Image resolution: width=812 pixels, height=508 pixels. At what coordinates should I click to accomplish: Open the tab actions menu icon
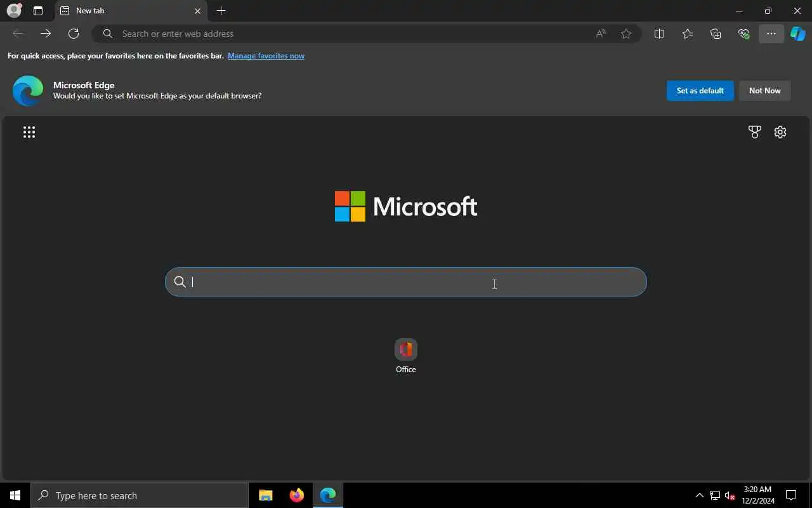pos(38,11)
